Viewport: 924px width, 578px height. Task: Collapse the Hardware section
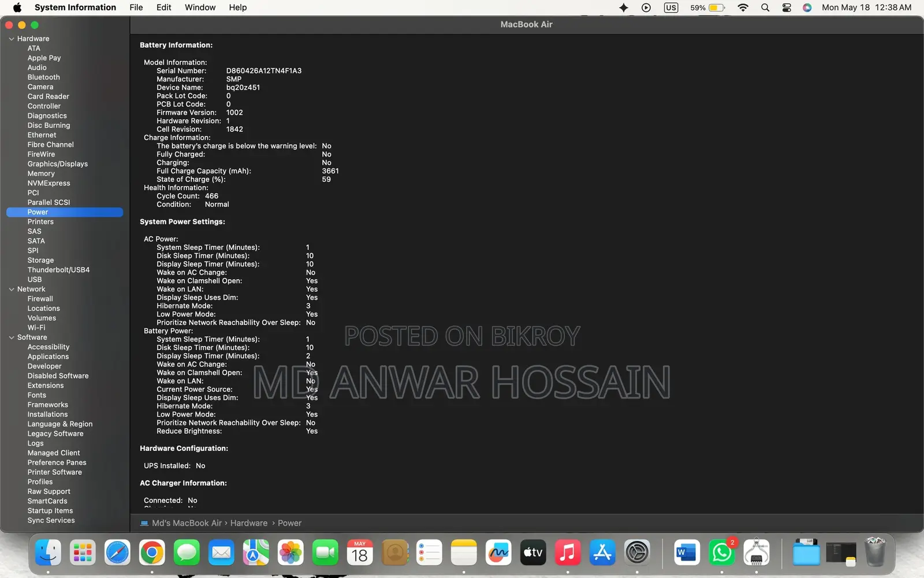point(12,39)
